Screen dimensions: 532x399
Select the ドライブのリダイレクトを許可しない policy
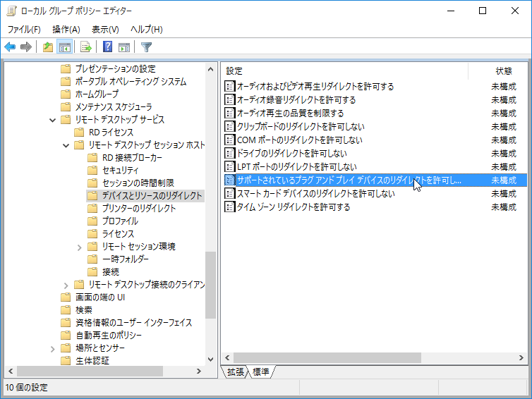[x=292, y=153]
